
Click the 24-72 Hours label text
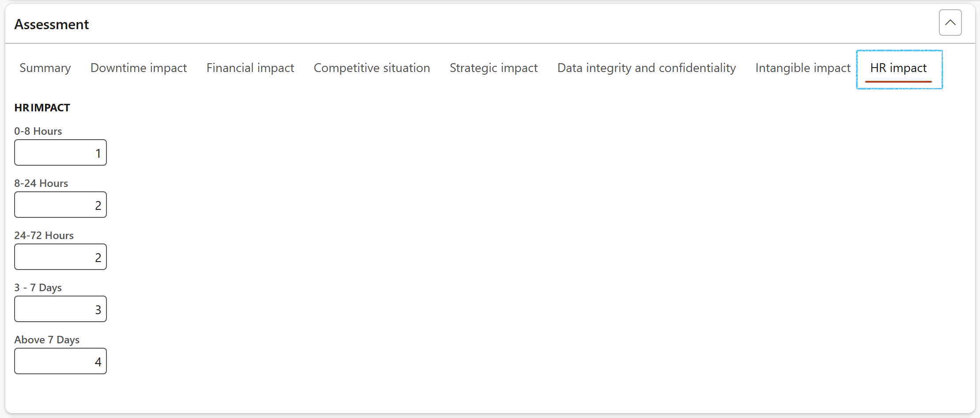(x=44, y=236)
